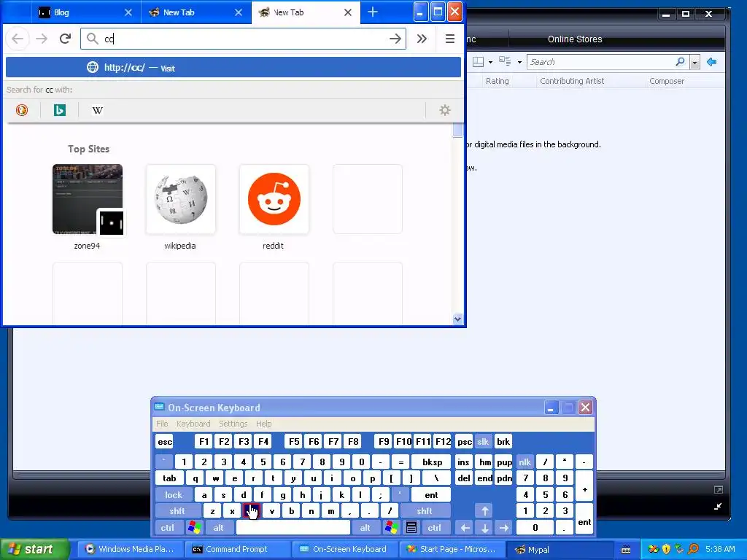The height and width of the screenshot is (560, 747).
Task: Go back with the browser back arrow
Action: click(18, 39)
